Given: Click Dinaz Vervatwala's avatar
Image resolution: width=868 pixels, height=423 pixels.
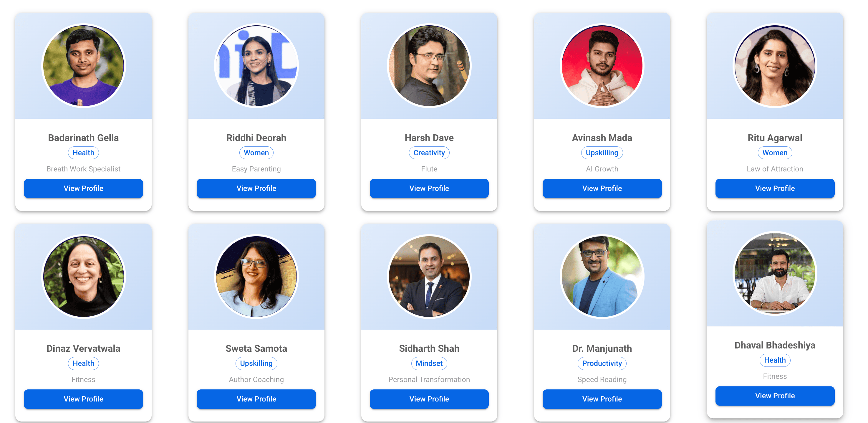Looking at the screenshot, I should coord(83,276).
